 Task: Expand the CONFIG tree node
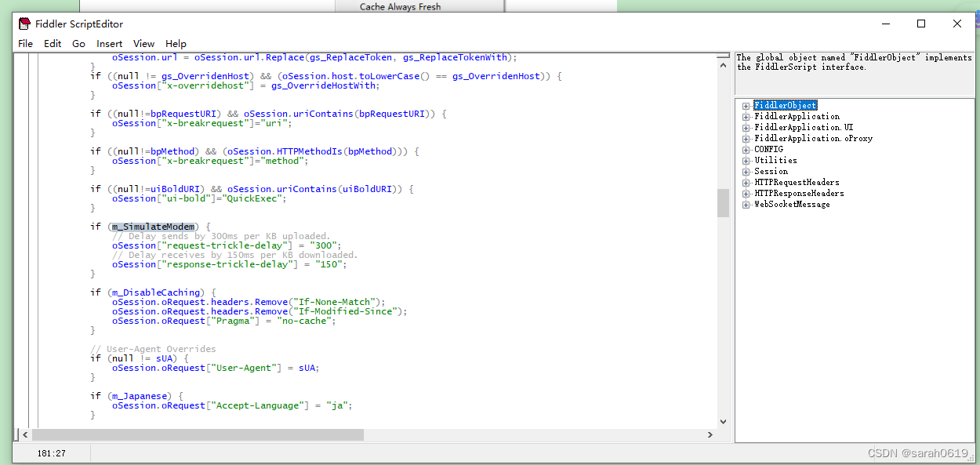coord(746,149)
